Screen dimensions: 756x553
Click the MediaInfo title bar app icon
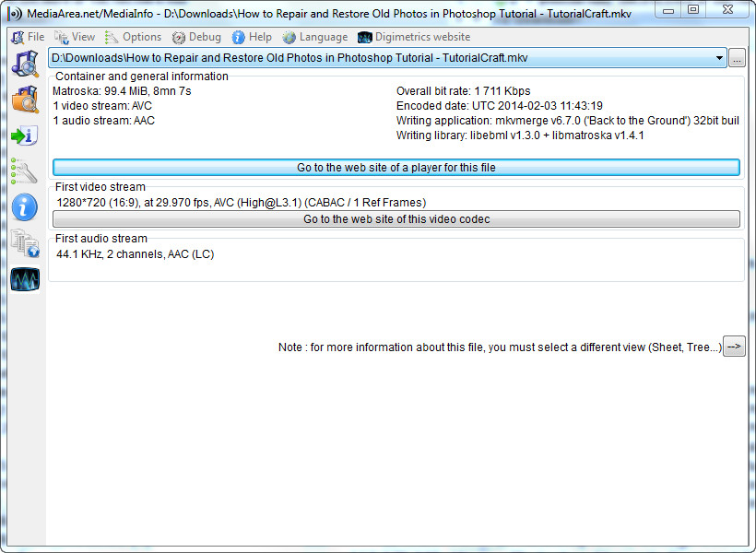point(16,14)
